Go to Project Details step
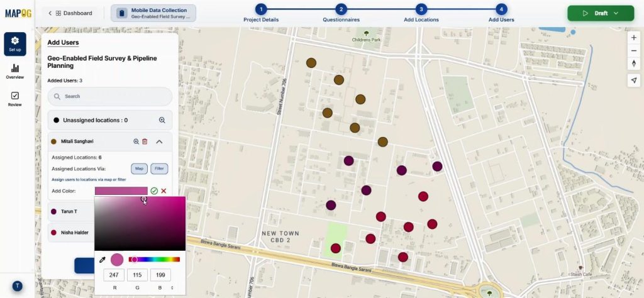Screen dimensions: 644x298 (x=261, y=9)
